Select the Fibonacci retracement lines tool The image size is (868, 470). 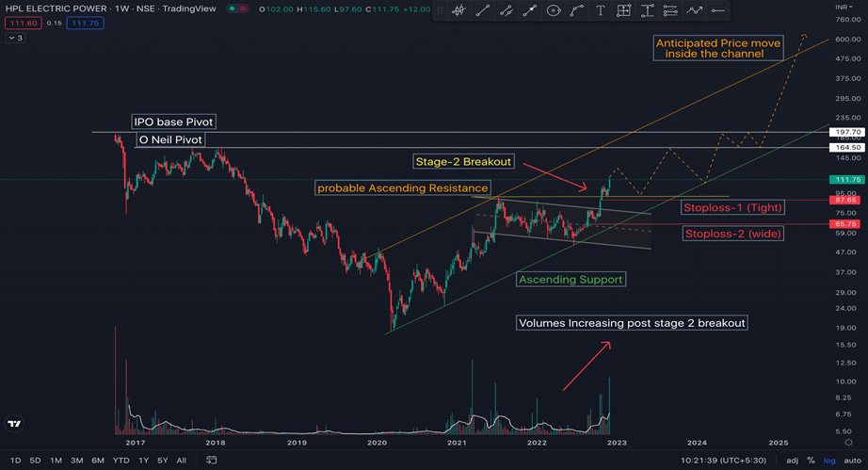670,10
